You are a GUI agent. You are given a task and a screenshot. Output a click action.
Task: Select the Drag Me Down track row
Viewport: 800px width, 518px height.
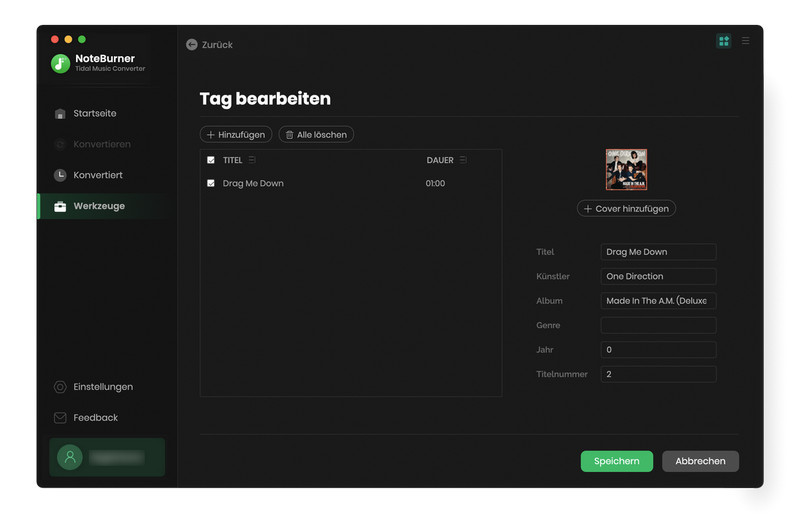[x=351, y=183]
